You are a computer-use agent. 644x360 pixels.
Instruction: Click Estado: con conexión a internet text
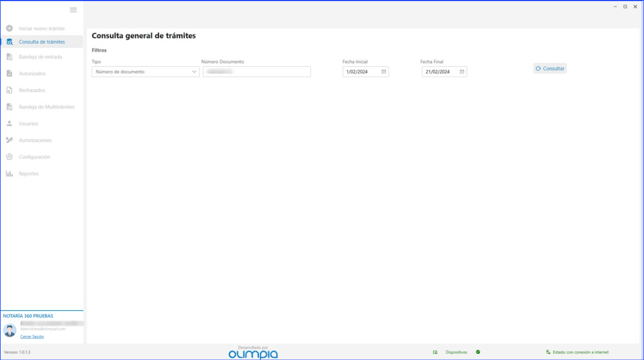click(x=581, y=352)
